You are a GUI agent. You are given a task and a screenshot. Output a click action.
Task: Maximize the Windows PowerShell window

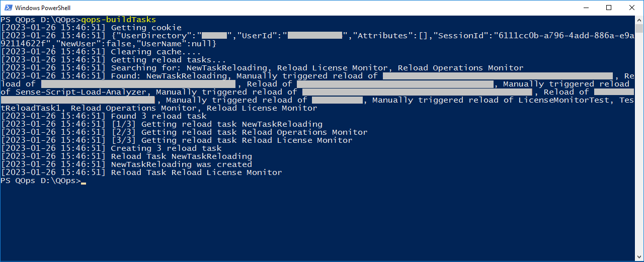(x=608, y=8)
